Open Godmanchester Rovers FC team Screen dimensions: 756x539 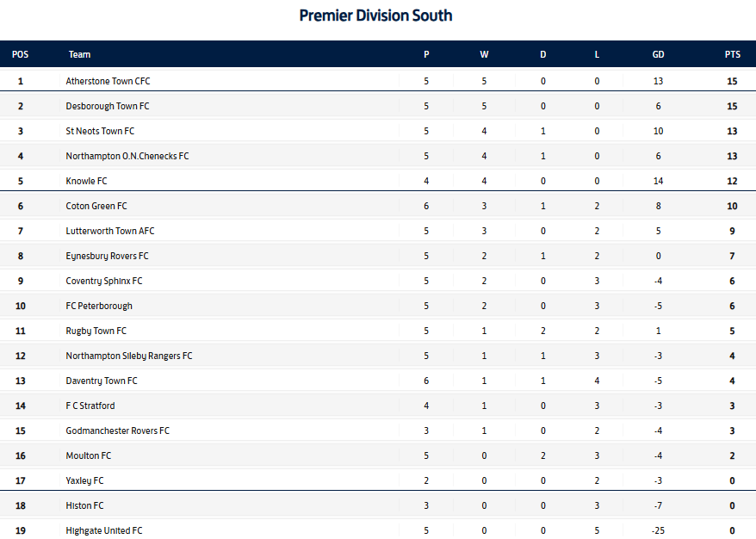coord(118,431)
